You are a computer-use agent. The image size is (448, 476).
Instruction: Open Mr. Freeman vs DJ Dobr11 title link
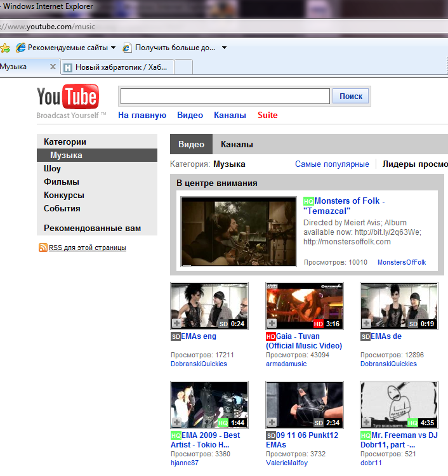(399, 440)
